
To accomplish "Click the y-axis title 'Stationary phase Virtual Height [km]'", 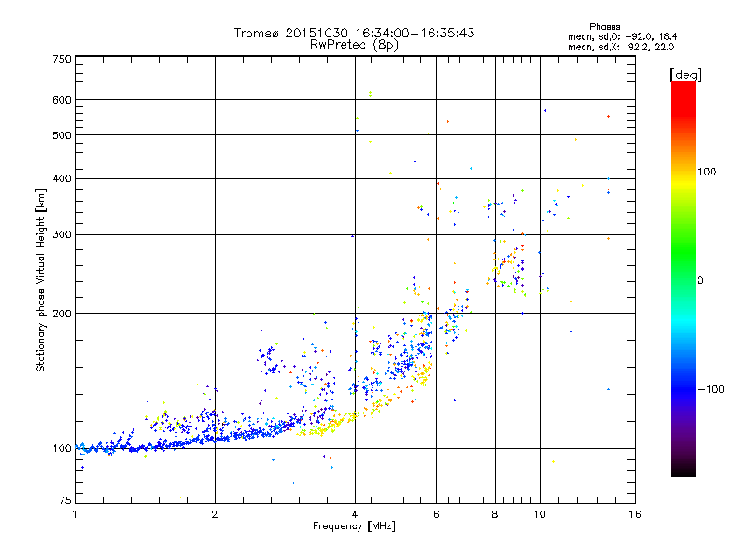I will tap(41, 280).
